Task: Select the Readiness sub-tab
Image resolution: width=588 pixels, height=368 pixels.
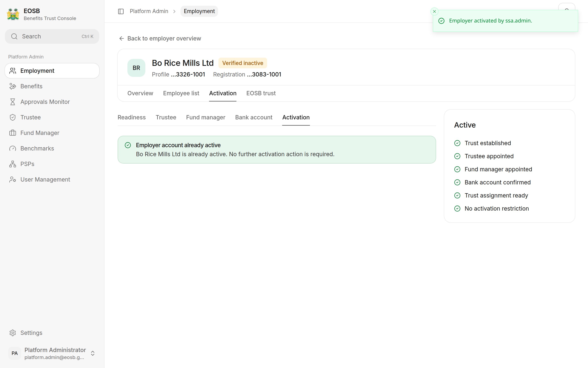Action: click(132, 117)
